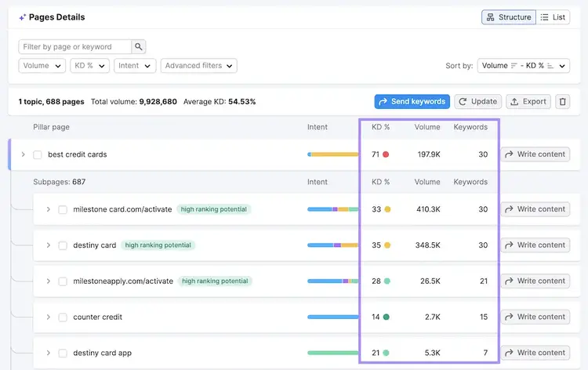Click the page name 'counter credit'
Image resolution: width=588 pixels, height=370 pixels.
pyautogui.click(x=97, y=317)
